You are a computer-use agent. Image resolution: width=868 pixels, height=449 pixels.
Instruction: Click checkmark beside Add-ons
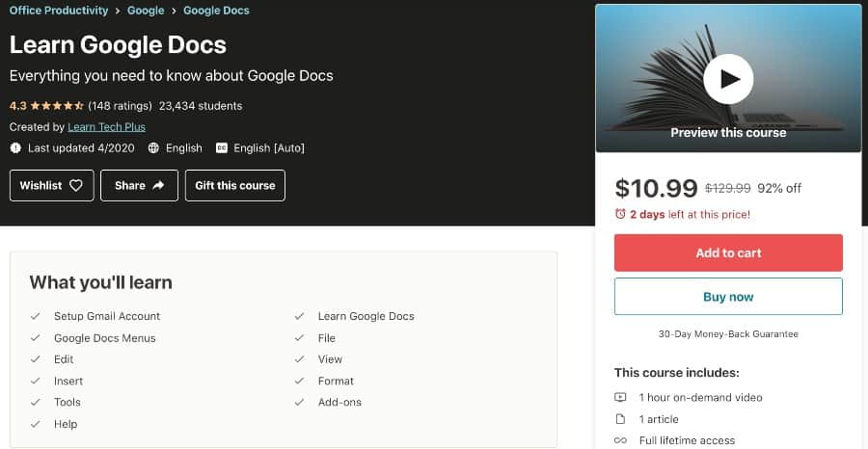click(x=300, y=403)
